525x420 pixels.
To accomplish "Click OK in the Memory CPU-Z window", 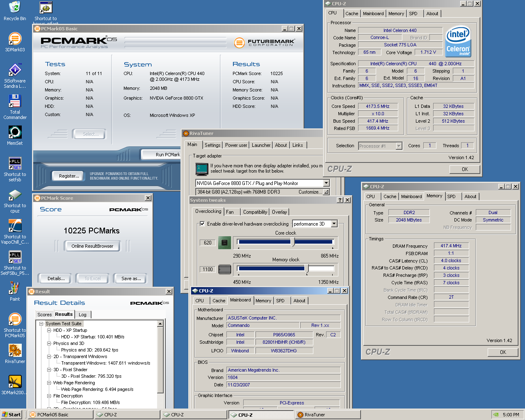I will click(503, 352).
